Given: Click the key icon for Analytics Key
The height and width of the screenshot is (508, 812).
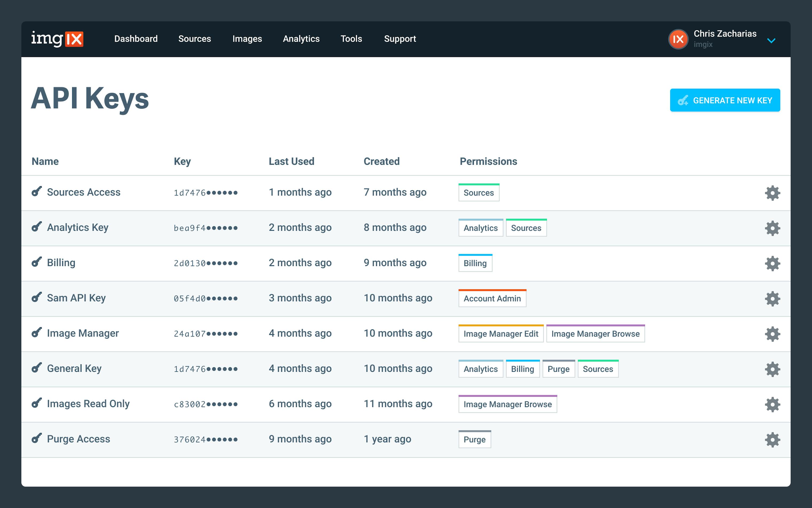Looking at the screenshot, I should 36,227.
